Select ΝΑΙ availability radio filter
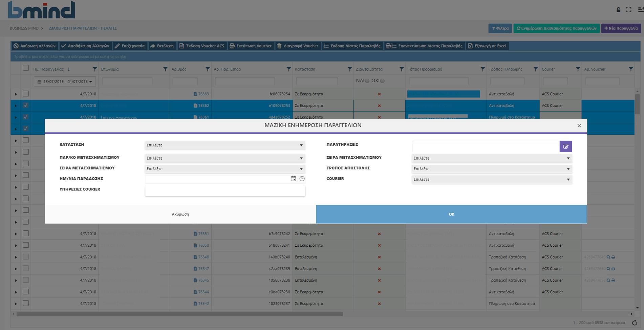The width and height of the screenshot is (644, 330). [x=367, y=81]
